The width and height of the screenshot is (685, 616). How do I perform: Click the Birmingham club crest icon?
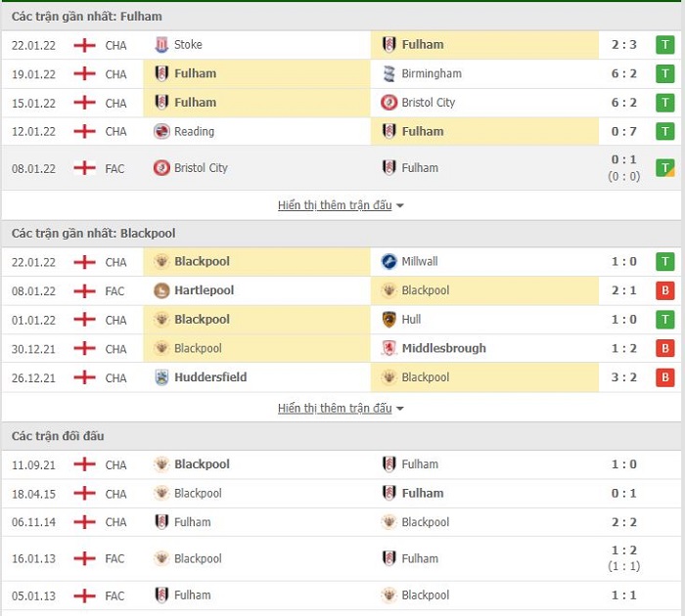coord(388,73)
